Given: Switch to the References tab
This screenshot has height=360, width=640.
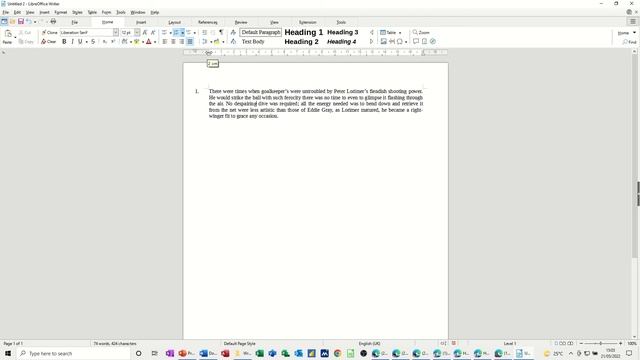Looking at the screenshot, I should tap(208, 22).
